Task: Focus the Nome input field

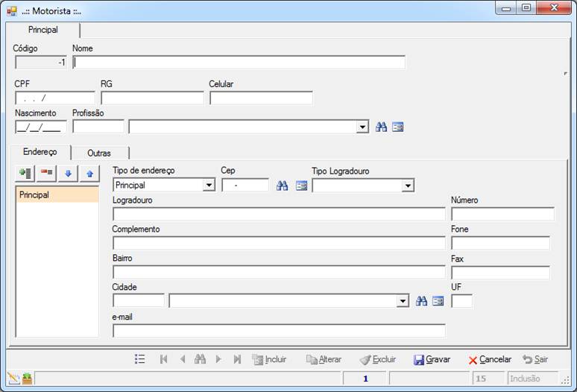Action: pyautogui.click(x=239, y=63)
